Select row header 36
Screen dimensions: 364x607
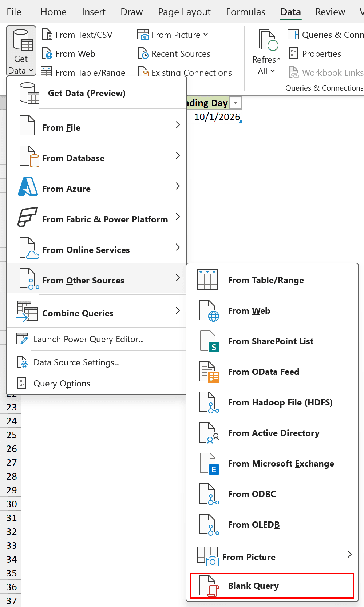point(11,587)
